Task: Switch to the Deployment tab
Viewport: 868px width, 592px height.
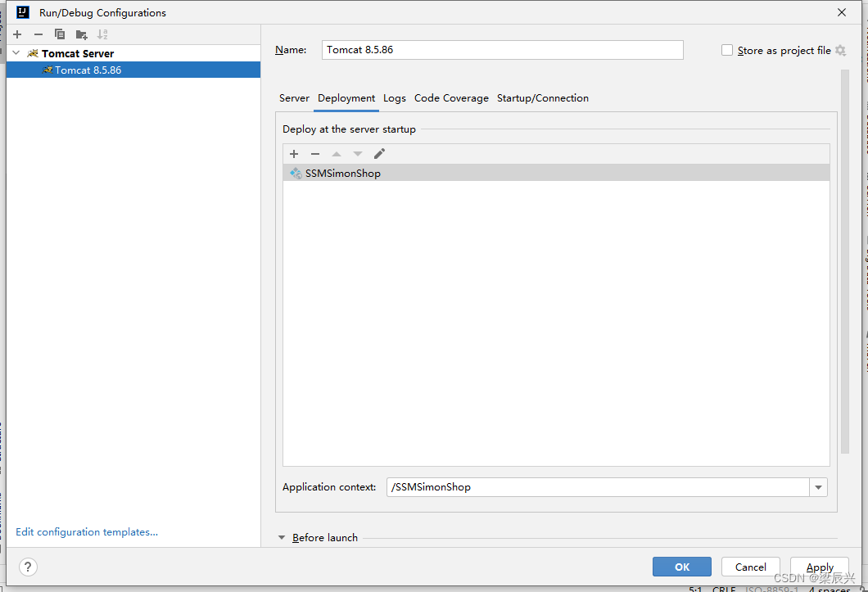Action: pyautogui.click(x=346, y=98)
